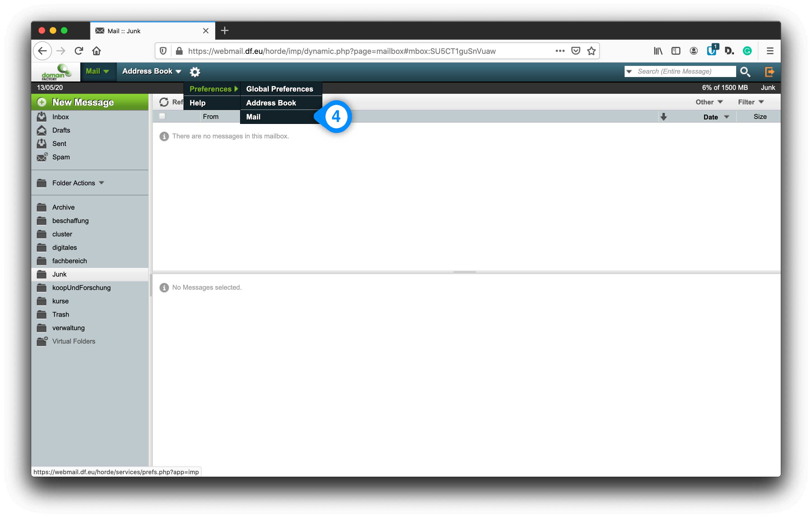The width and height of the screenshot is (812, 518).
Task: Open the Other dropdown
Action: coord(709,102)
